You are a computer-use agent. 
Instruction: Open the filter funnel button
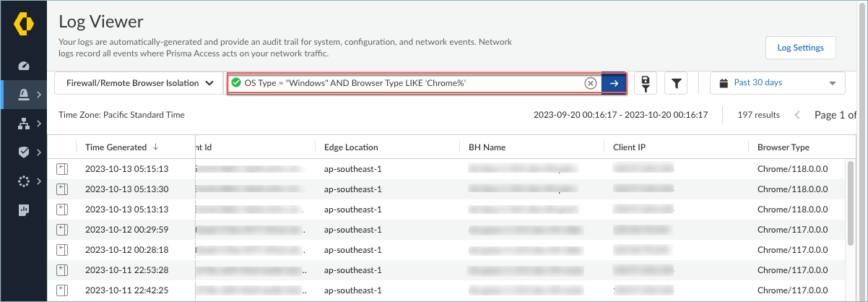pos(676,83)
